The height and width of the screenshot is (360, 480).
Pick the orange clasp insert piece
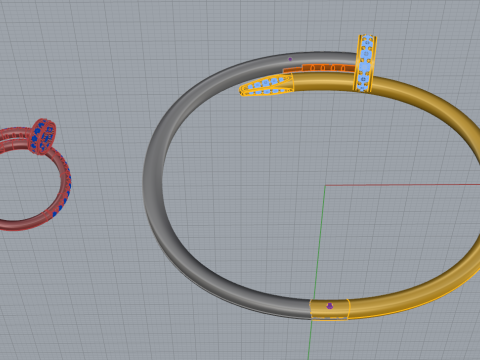(x=319, y=68)
